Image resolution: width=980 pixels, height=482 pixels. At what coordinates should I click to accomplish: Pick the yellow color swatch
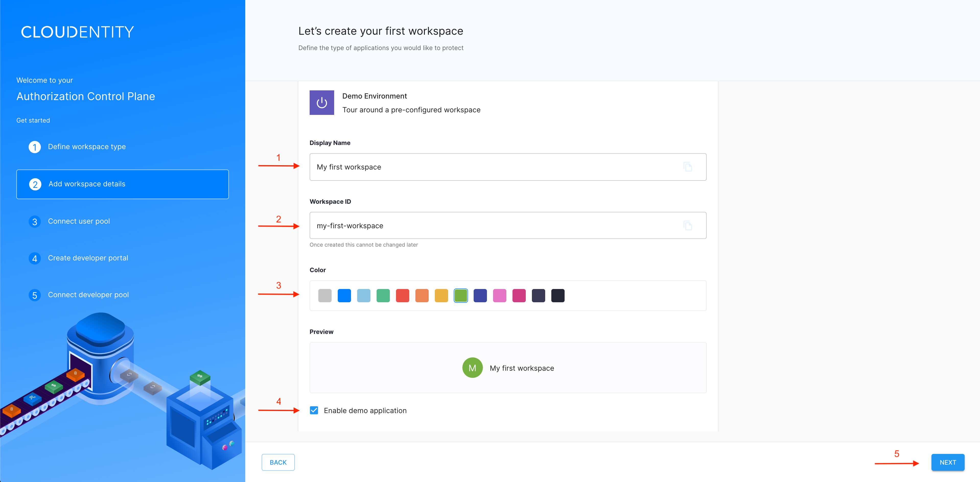pyautogui.click(x=441, y=295)
